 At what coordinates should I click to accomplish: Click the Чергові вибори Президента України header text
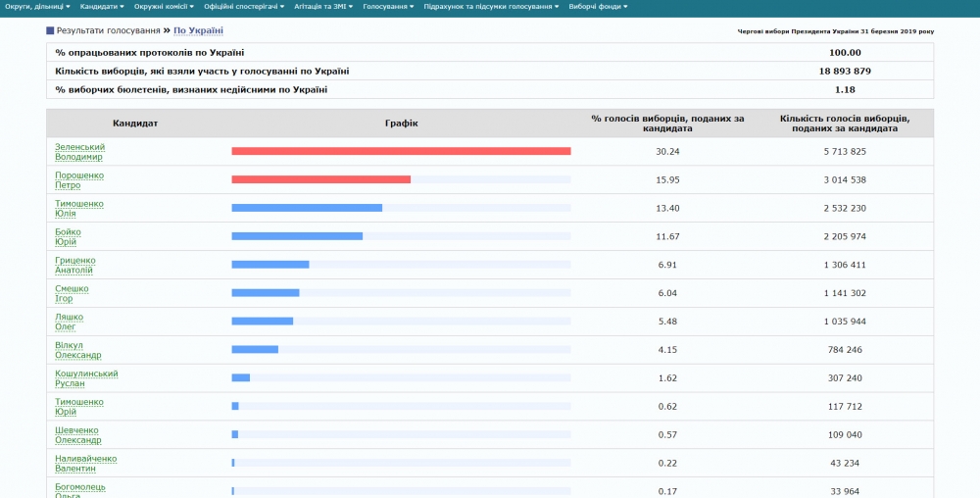tap(836, 31)
